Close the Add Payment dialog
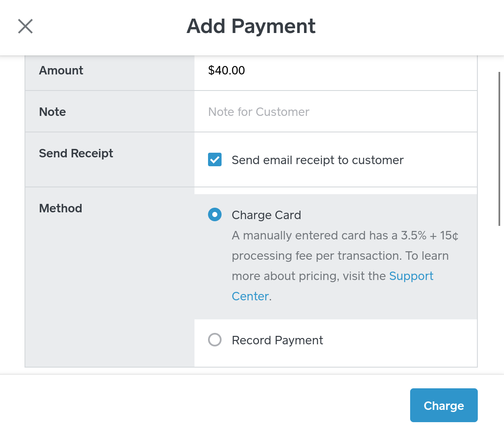Viewport: 504px width, 434px height. [x=25, y=26]
